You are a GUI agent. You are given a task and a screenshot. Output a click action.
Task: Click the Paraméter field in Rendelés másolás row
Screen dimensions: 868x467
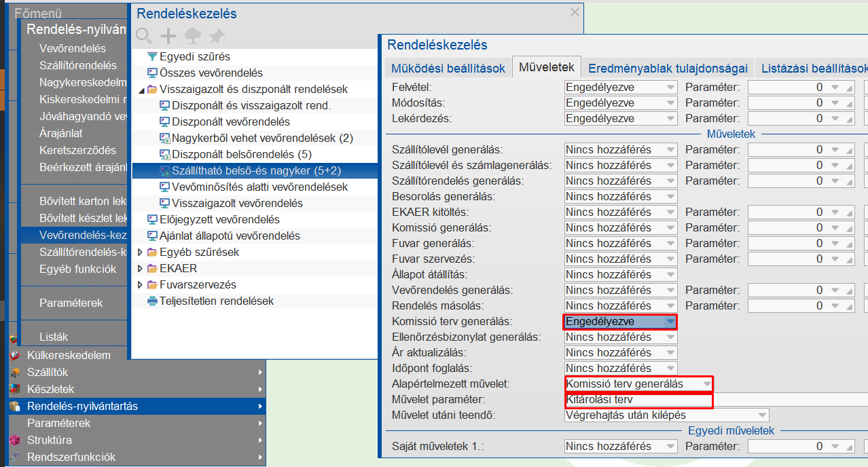pos(801,305)
